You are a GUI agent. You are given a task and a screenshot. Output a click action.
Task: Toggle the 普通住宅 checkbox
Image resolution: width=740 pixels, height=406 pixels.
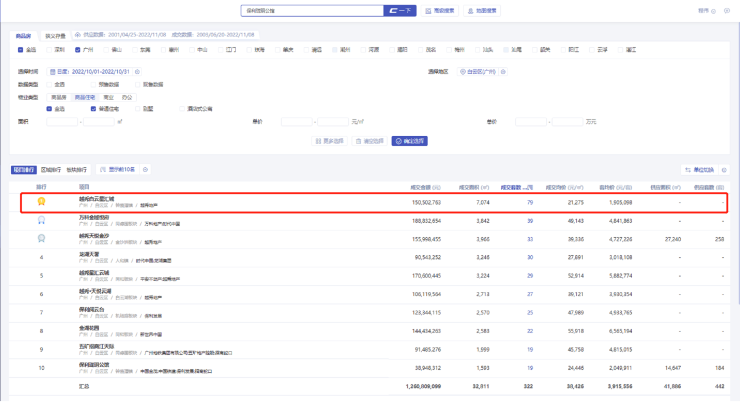click(93, 108)
